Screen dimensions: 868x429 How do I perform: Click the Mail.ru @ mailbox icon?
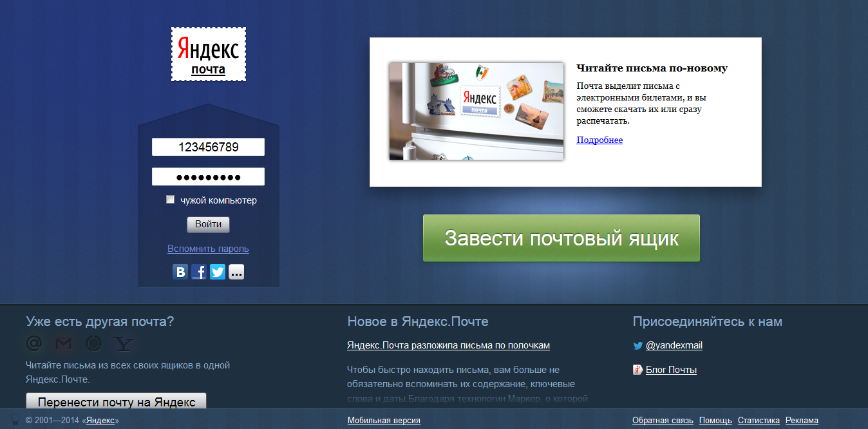tap(34, 343)
